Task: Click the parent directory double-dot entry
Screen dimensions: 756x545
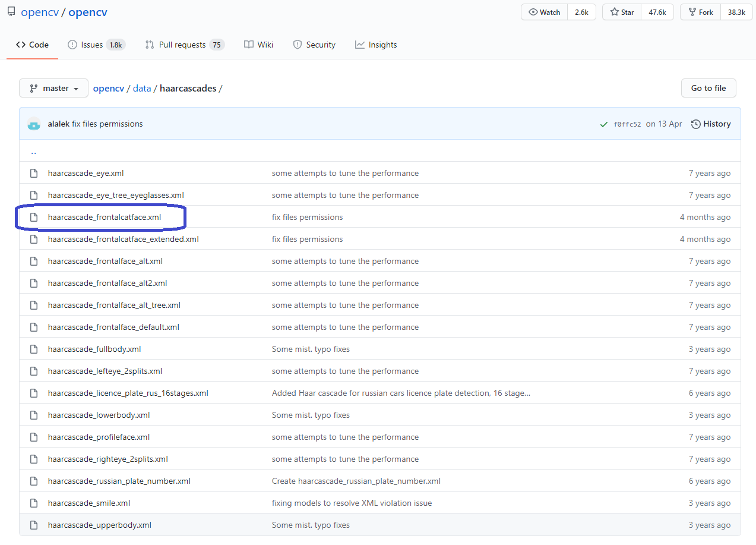Action: click(x=34, y=151)
